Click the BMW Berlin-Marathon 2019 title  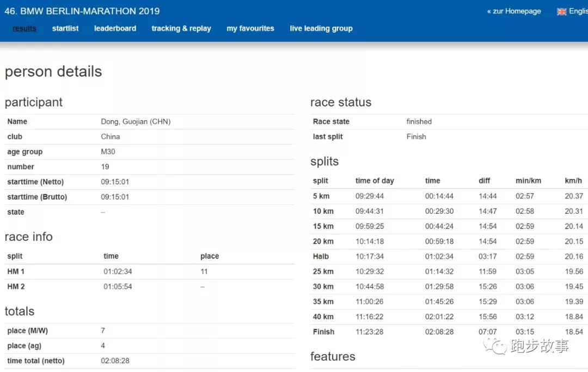coord(82,11)
